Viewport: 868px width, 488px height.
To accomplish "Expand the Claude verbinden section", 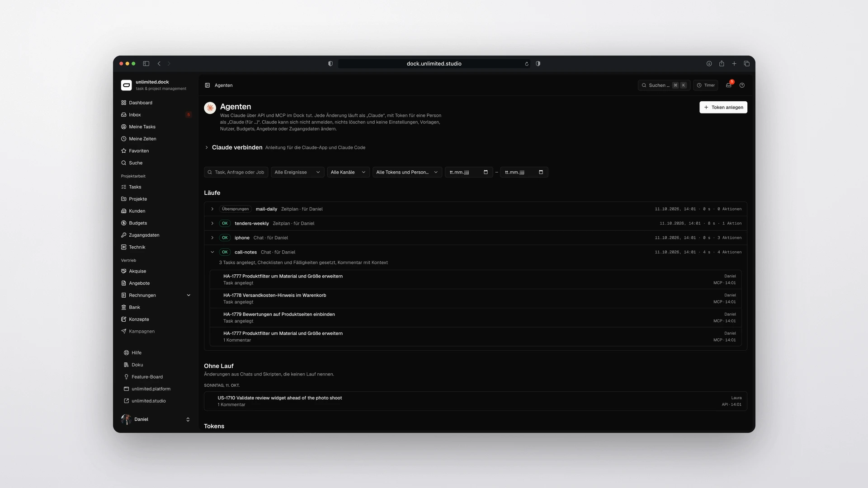I will tap(207, 147).
